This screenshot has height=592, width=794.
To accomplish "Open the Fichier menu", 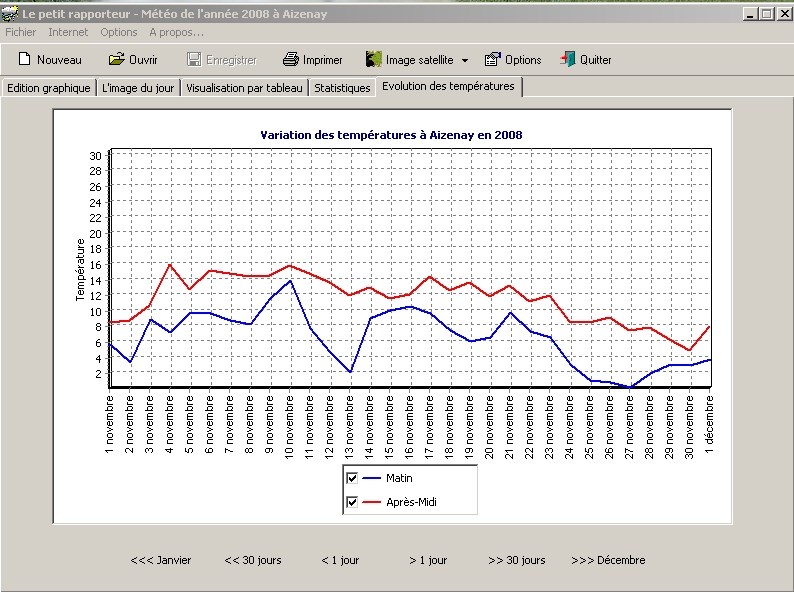I will click(21, 32).
